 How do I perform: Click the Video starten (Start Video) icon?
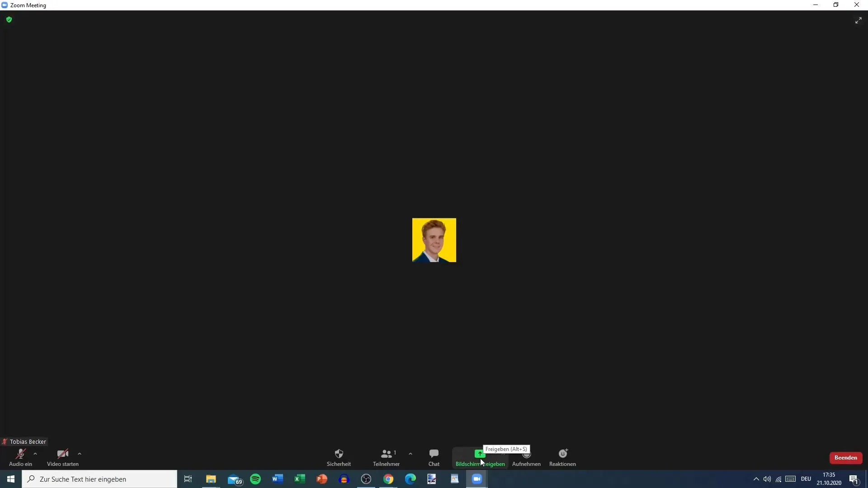62,454
